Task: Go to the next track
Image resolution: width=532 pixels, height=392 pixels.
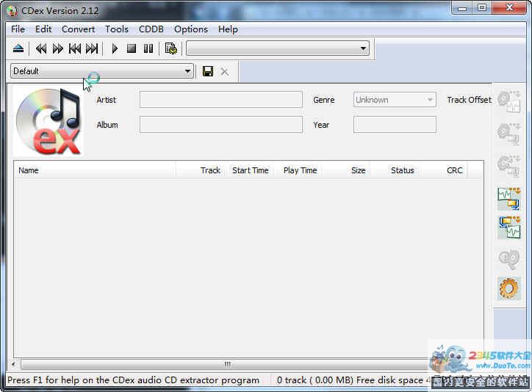Action: pyautogui.click(x=92, y=48)
